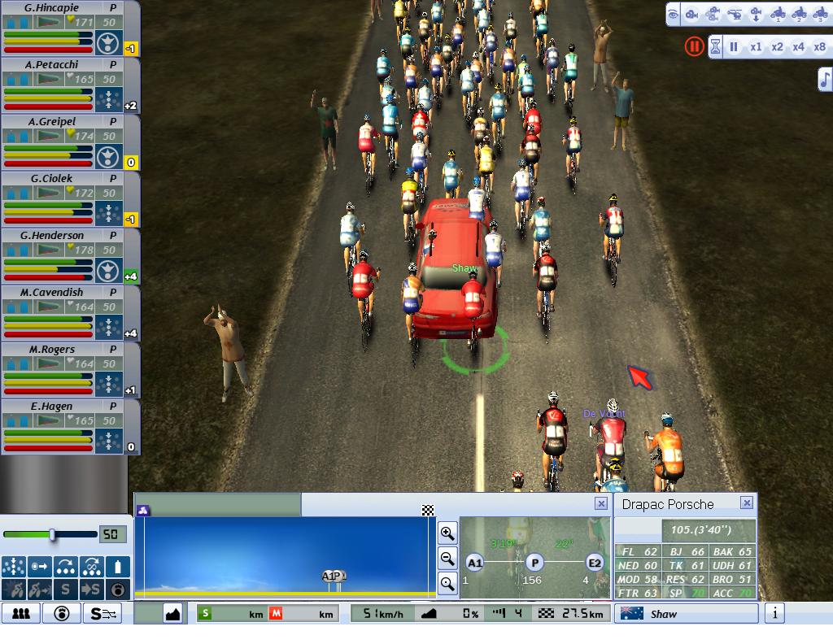Open the Shaw rider selector bar

(686, 614)
